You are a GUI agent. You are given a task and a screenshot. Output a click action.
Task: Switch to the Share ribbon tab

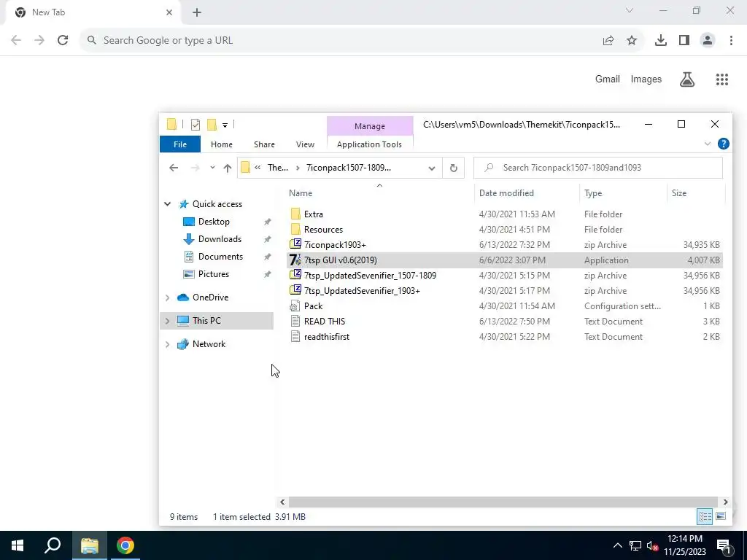[264, 144]
